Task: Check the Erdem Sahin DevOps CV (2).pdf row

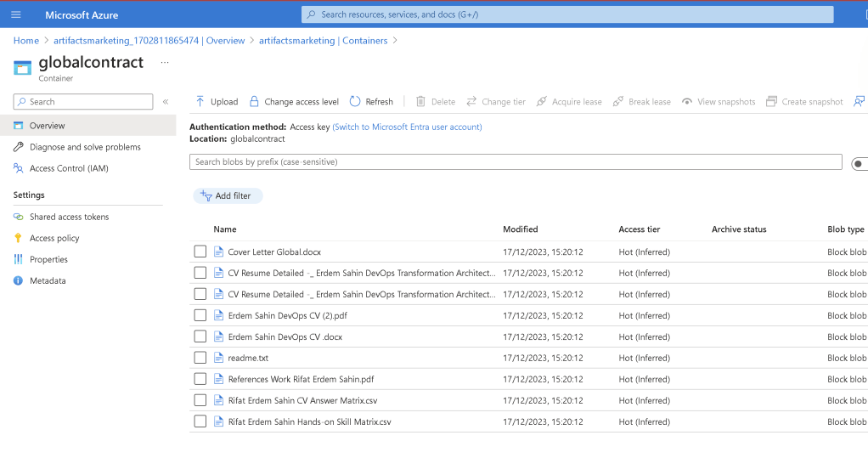Action: pos(200,315)
